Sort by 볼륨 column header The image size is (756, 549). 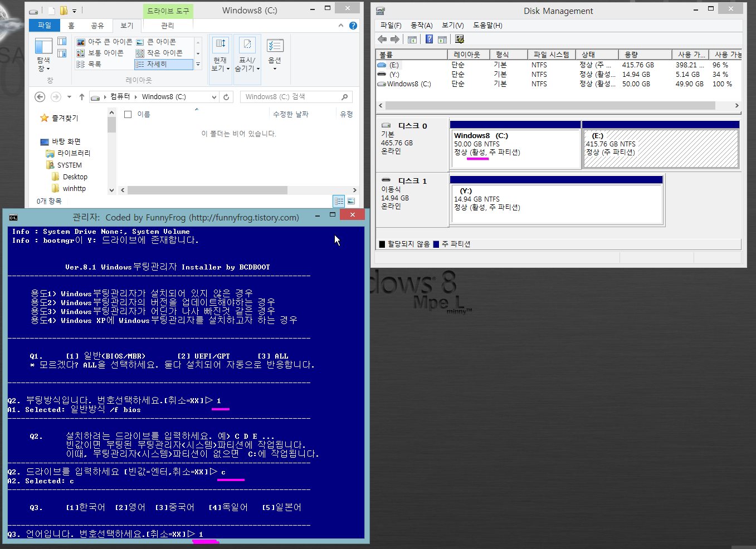(x=412, y=55)
